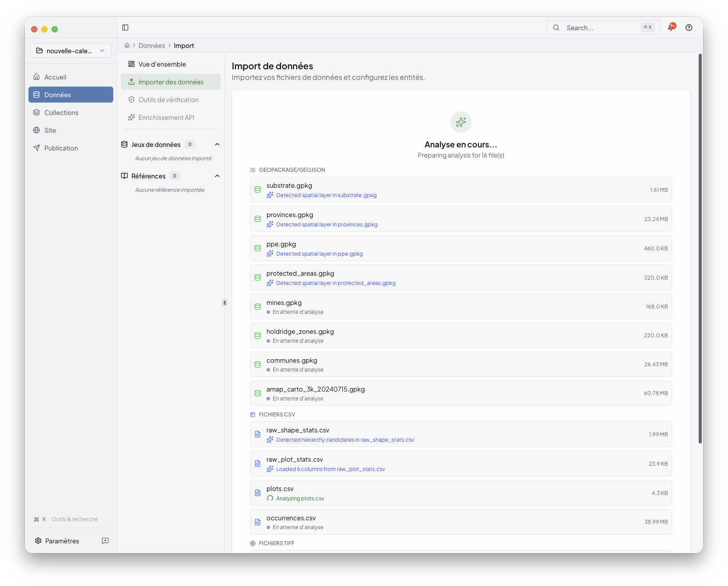Open the notifications bell
Viewport: 728px width, 586px height.
(x=671, y=28)
